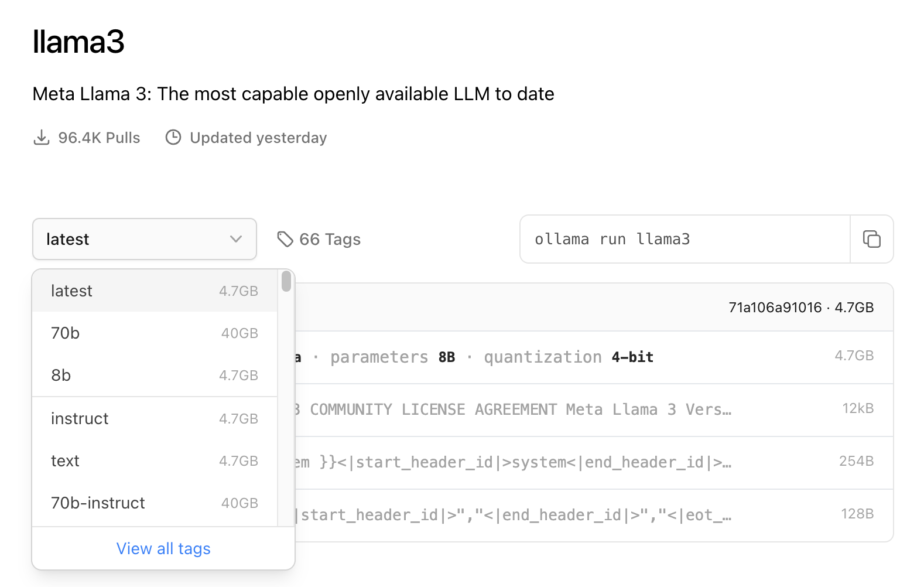This screenshot has height=587, width=924.
Task: Select the 70b-instruct tag
Action: (154, 503)
